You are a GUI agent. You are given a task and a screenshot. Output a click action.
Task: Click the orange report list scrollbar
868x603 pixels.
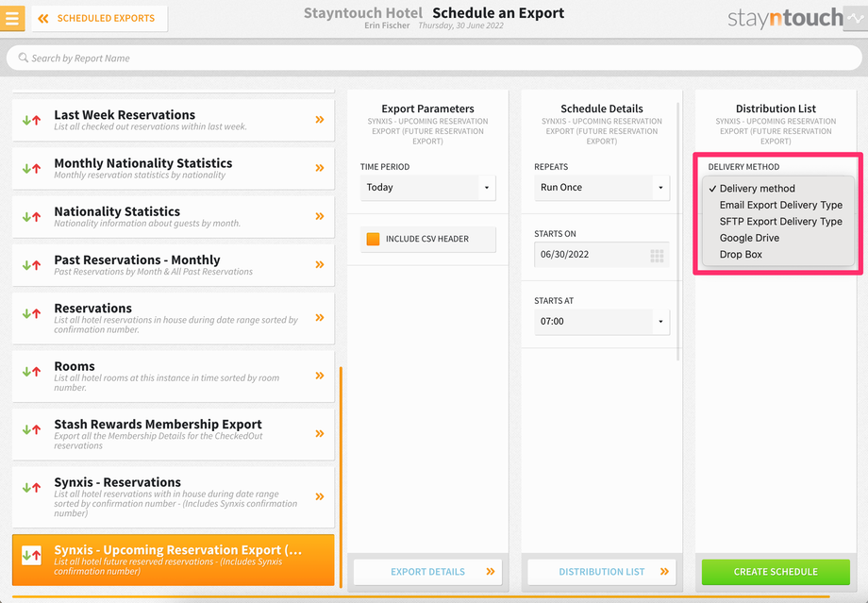tap(341, 477)
